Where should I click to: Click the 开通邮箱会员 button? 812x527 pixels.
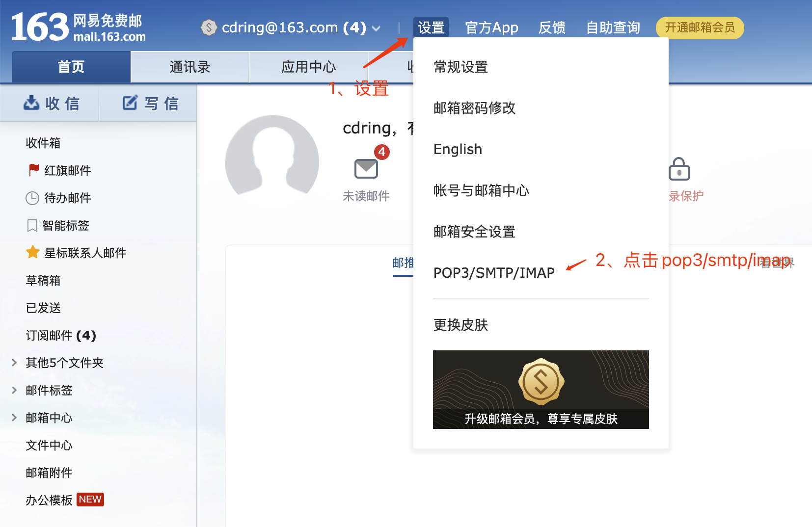(x=700, y=27)
